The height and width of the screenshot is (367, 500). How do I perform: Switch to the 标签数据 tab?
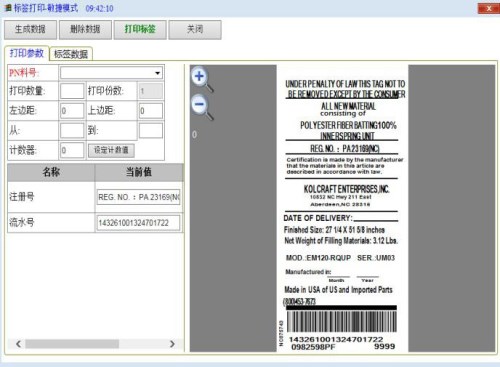click(71, 54)
